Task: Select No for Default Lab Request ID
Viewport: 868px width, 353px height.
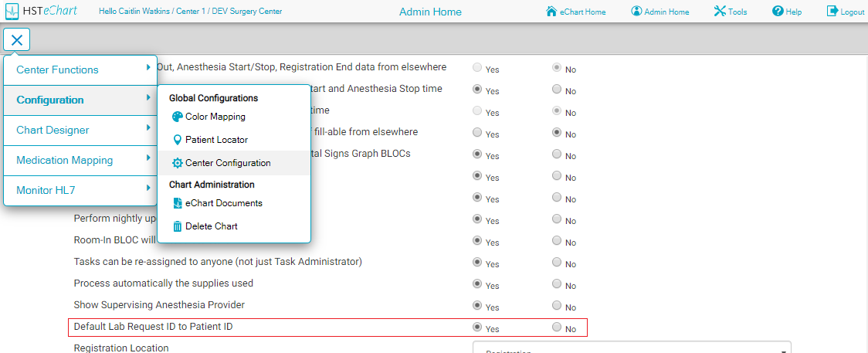Action: [557, 327]
